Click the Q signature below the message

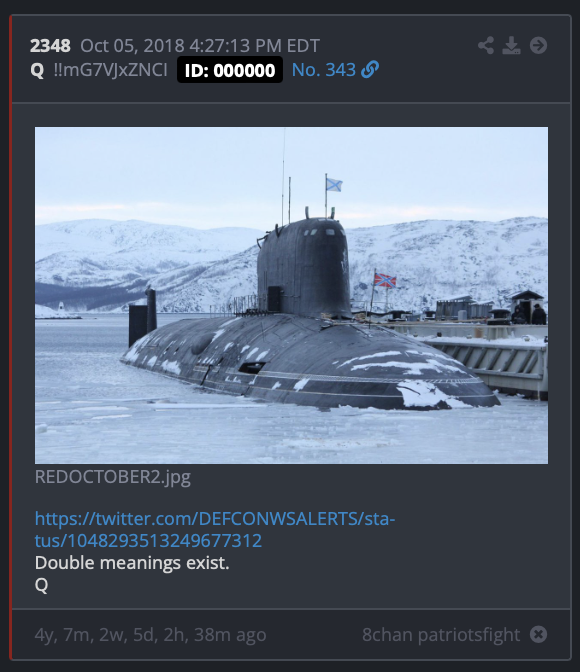coord(41,585)
